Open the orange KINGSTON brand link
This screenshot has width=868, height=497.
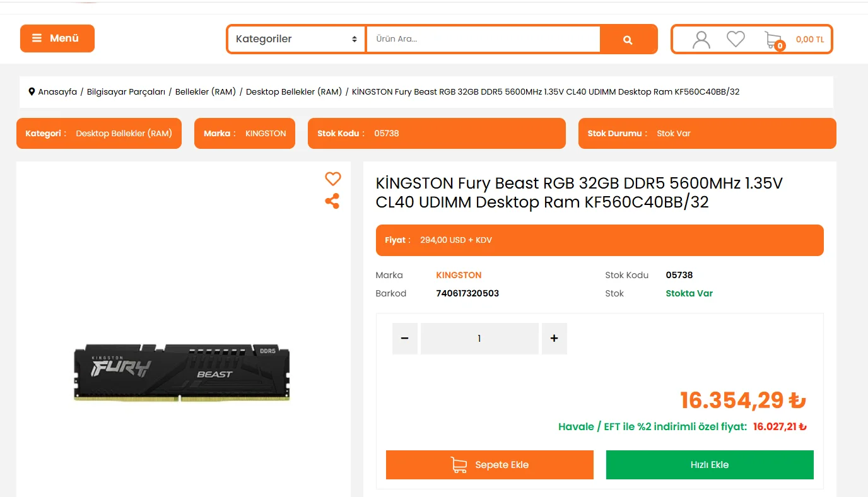tap(459, 275)
